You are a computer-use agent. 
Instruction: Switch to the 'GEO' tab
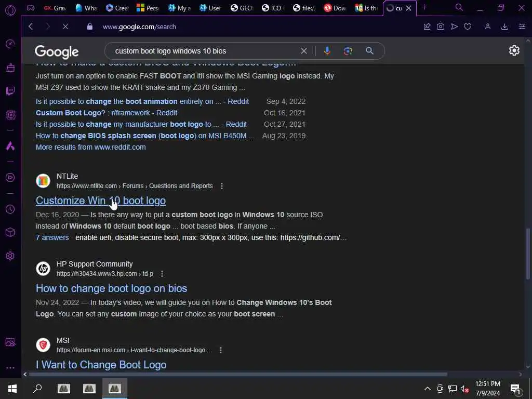pos(242,8)
